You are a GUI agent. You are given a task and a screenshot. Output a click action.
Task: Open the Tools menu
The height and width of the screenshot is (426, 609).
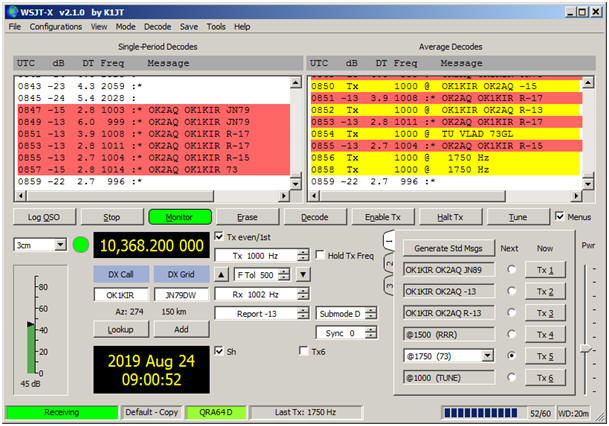click(216, 27)
